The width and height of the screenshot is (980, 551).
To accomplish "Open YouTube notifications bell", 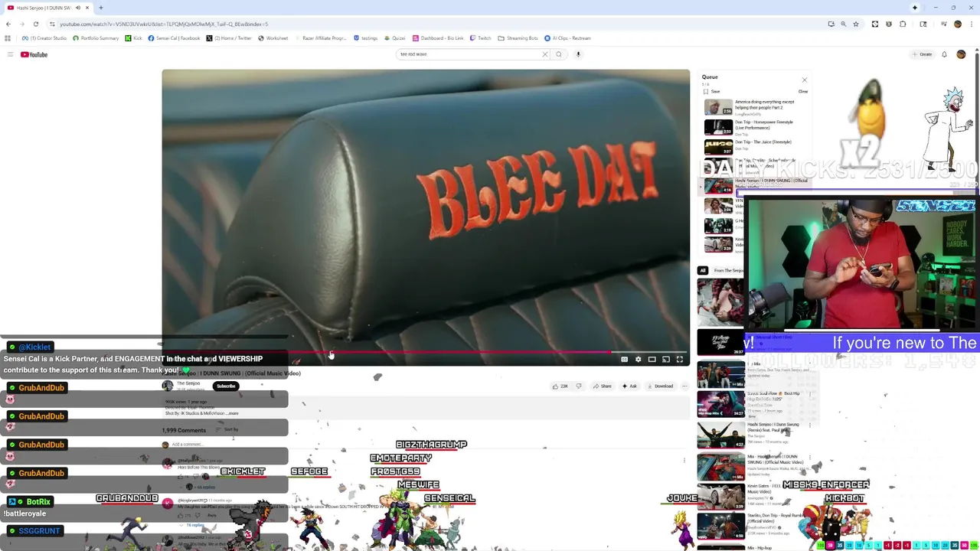I will 944,54.
